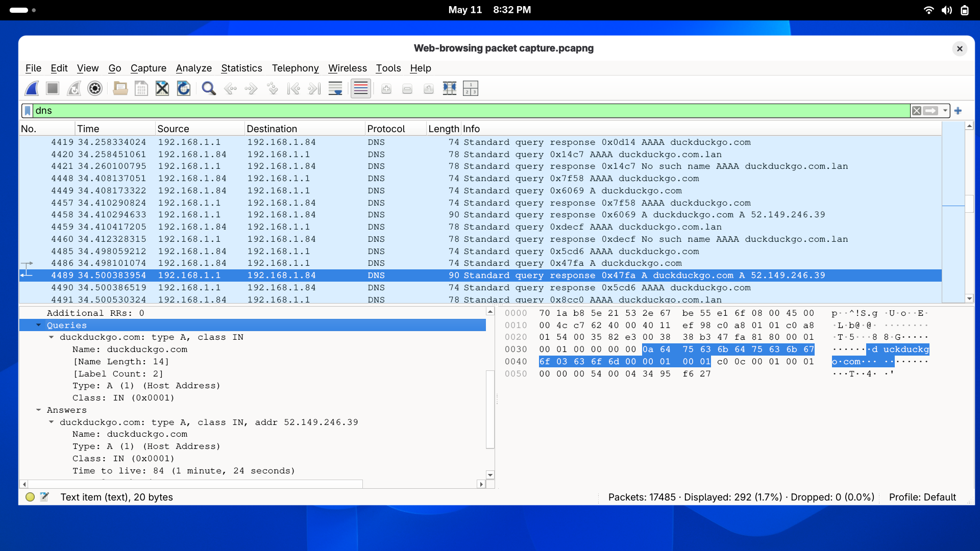980x551 pixels.
Task: Jump to the last packet
Action: [314, 89]
